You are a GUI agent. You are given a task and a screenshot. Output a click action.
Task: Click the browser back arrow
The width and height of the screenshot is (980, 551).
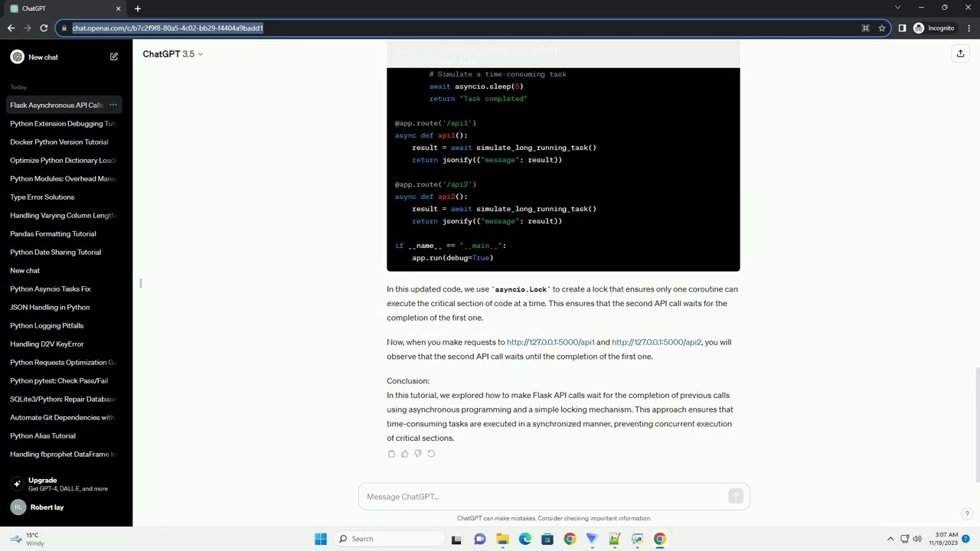click(x=11, y=28)
